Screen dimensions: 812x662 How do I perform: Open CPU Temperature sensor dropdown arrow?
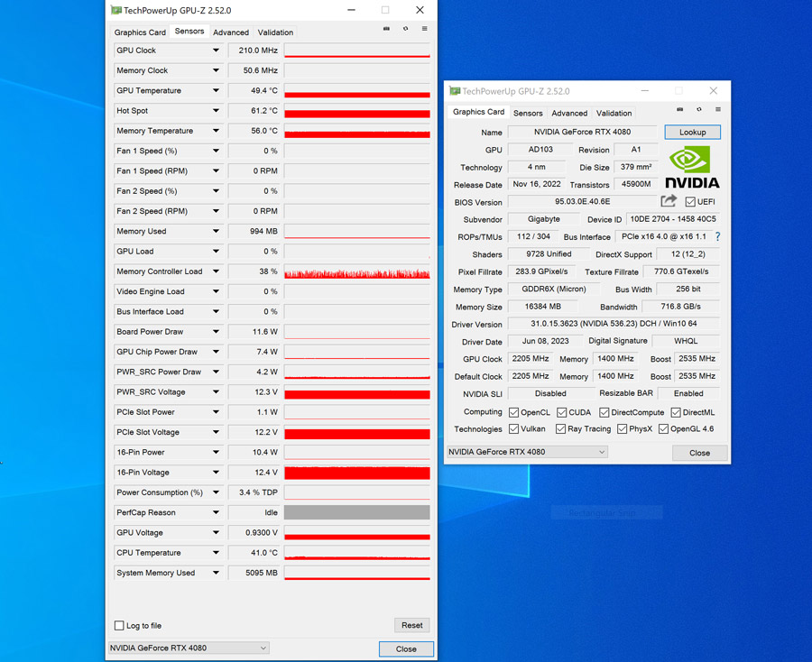(216, 553)
